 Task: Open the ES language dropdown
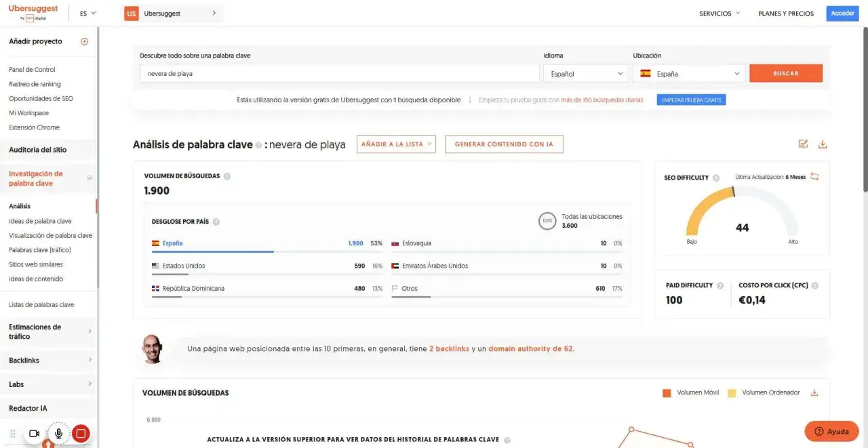[x=88, y=13]
